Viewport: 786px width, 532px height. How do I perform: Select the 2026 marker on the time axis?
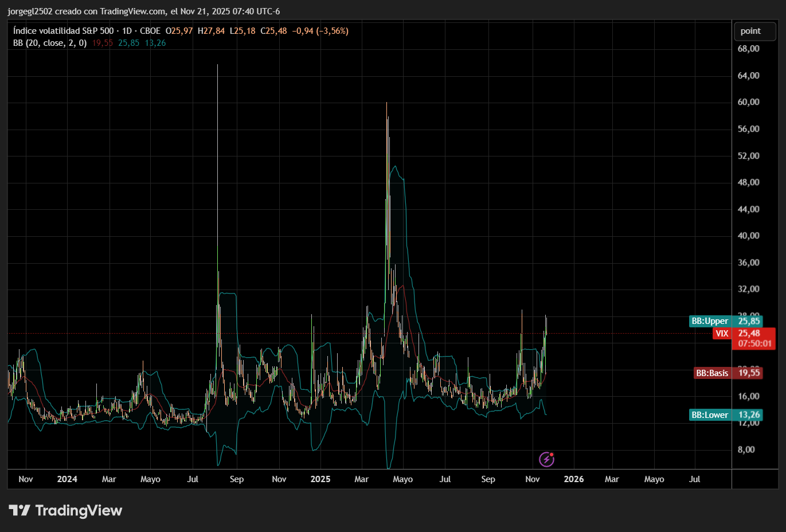[x=573, y=479]
